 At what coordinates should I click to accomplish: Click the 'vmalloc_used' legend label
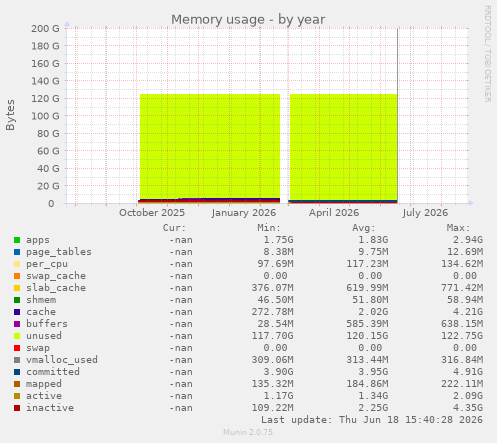pos(62,360)
